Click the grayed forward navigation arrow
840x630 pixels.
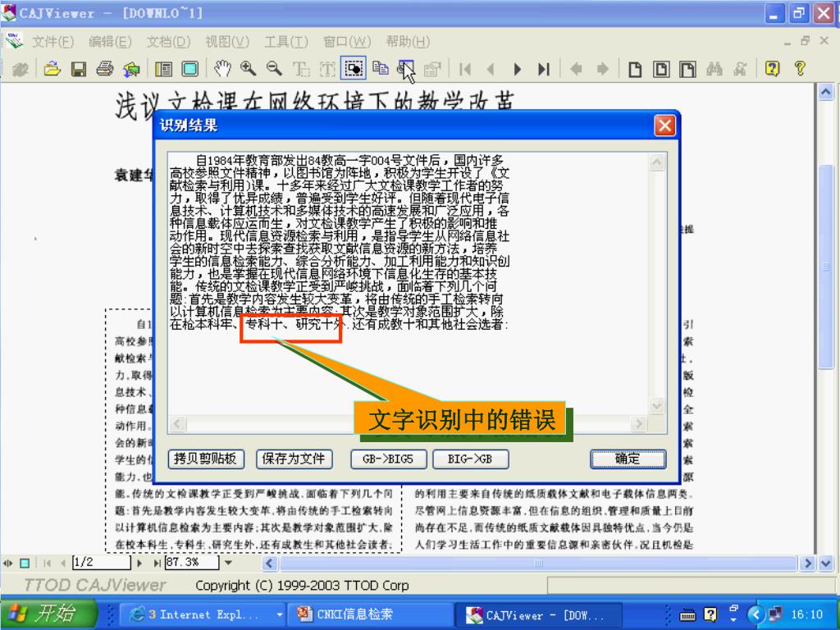tap(603, 69)
